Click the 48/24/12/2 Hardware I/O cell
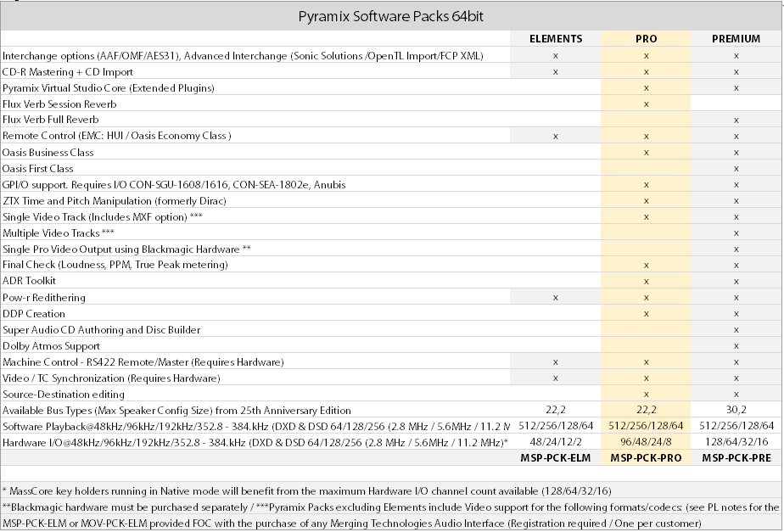This screenshot has width=784, height=532. click(x=555, y=442)
